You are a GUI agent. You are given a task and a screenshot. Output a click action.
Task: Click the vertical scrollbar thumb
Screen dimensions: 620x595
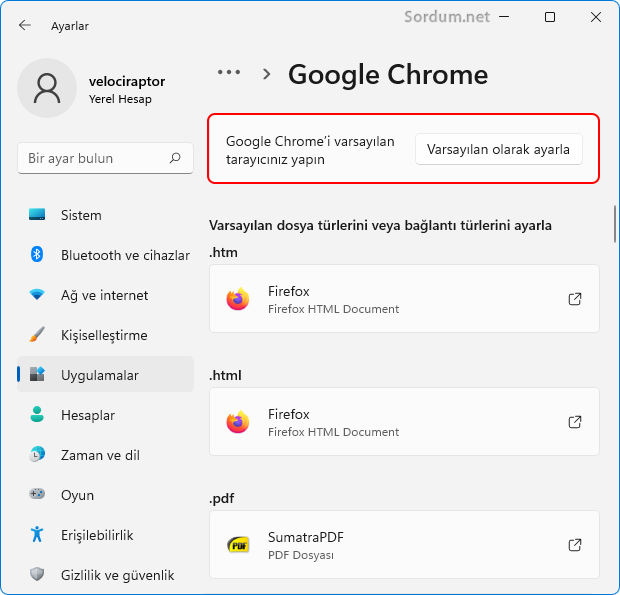pyautogui.click(x=615, y=224)
